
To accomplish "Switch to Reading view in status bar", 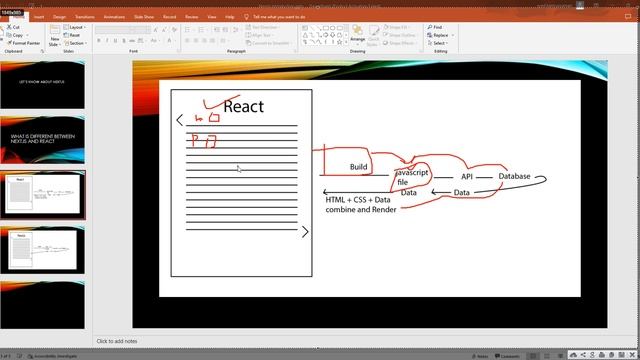I will point(560,356).
